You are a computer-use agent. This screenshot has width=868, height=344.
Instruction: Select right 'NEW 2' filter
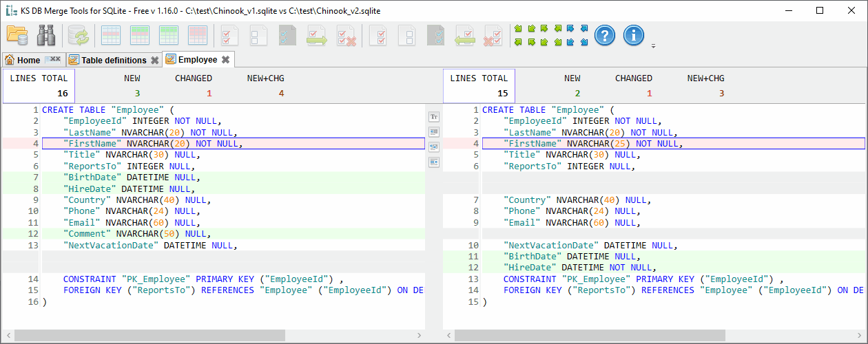coord(572,85)
